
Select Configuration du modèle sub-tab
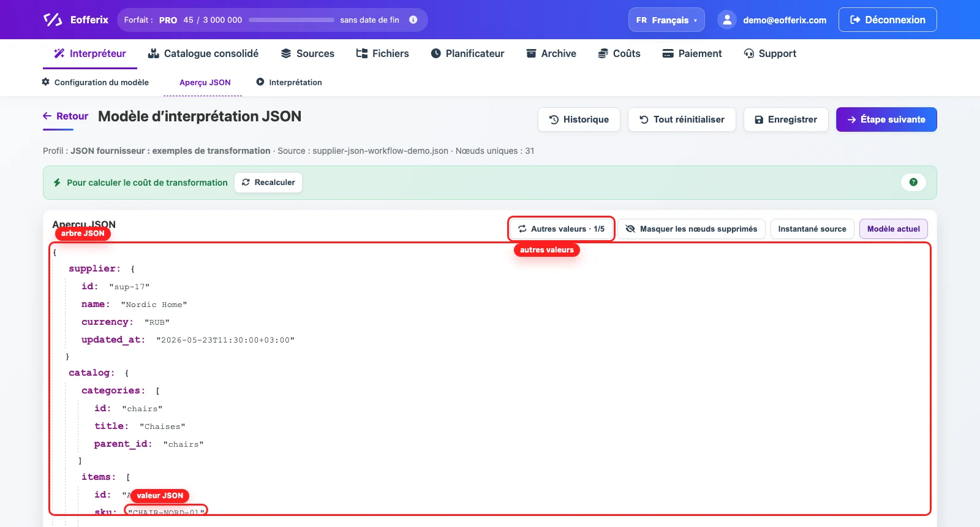click(95, 82)
